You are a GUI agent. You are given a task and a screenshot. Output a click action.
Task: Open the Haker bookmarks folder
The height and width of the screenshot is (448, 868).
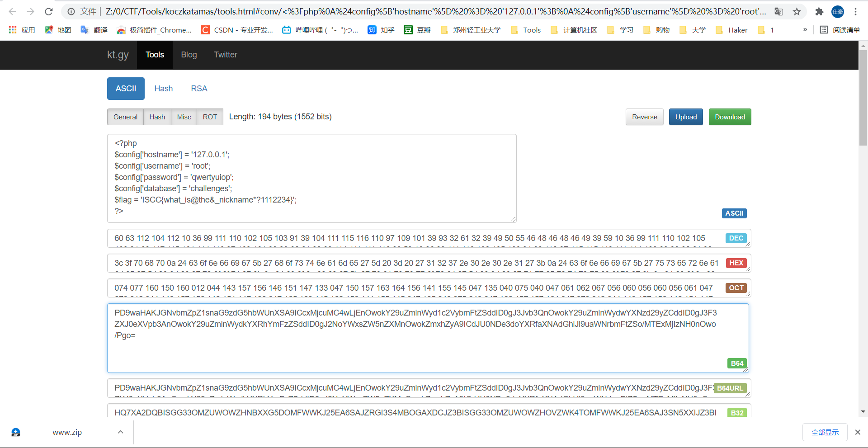coord(731,30)
